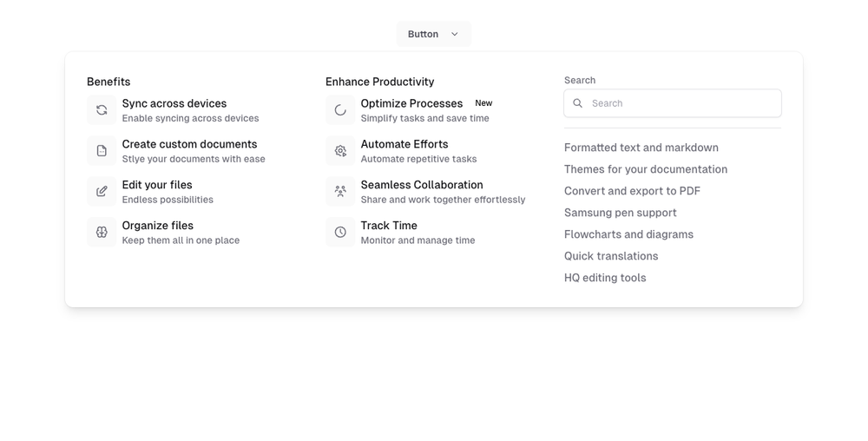Image resolution: width=868 pixels, height=441 pixels.
Task: Click the chevron beside Button
Action: coord(455,34)
